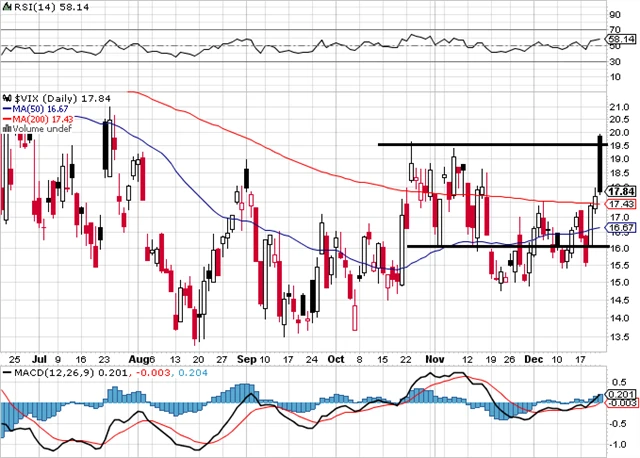Click the 20.0 price axis label

620,132
